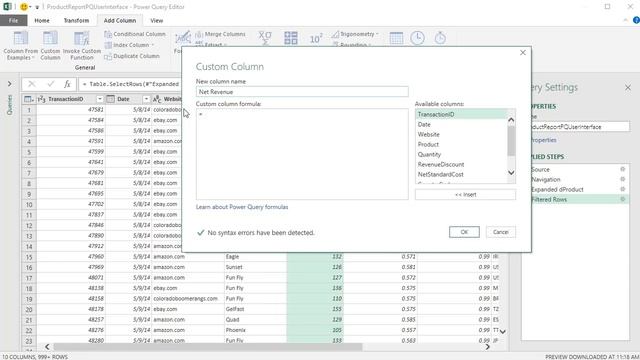This screenshot has height=360, width=640.
Task: Click colorodoboomerangs.com cell in row 19
Action: tap(187, 299)
